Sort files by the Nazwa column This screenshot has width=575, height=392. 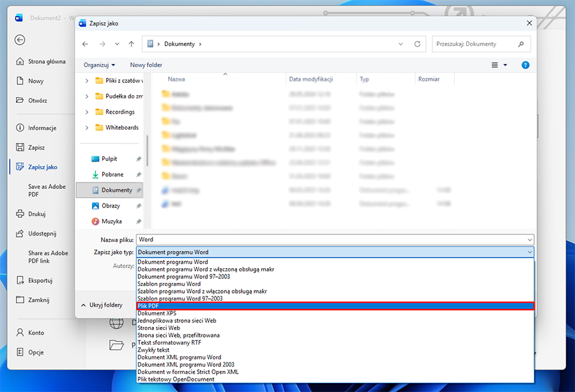tap(176, 79)
